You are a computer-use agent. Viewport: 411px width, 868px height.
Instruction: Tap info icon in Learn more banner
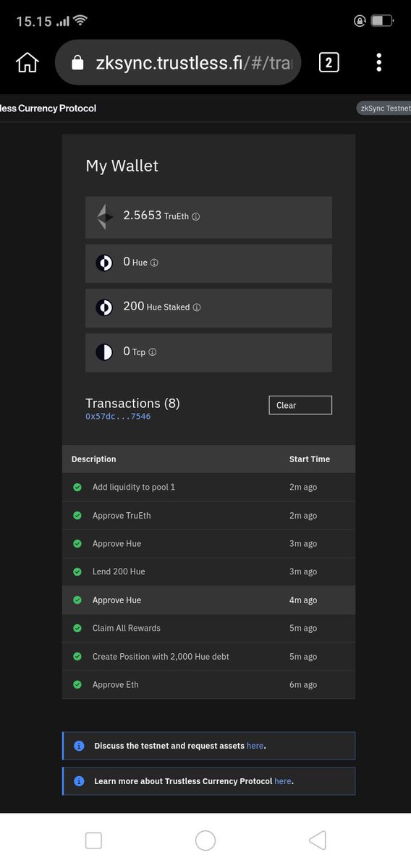pos(80,781)
